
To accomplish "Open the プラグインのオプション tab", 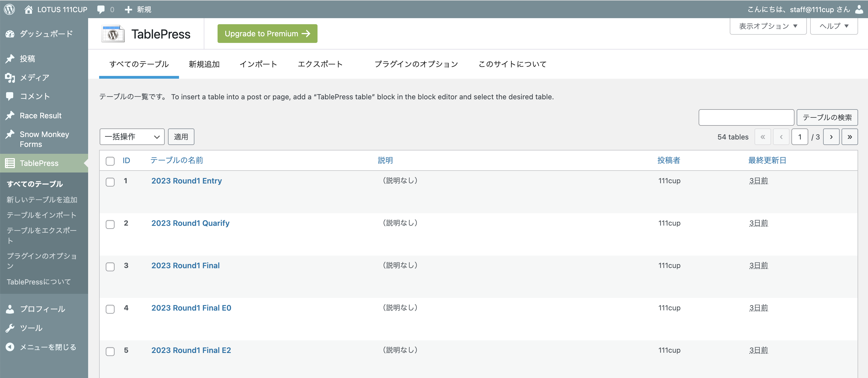I will [416, 64].
